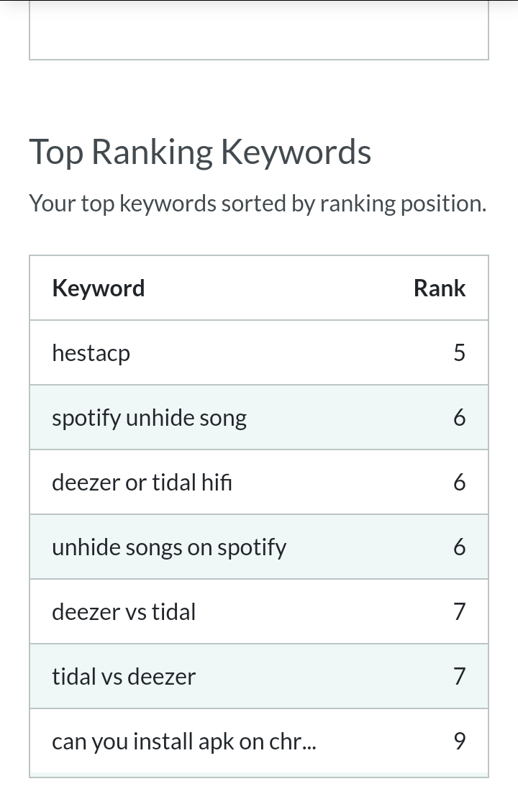Click the 'unhide songs on spotify' keyword
The height and width of the screenshot is (812, 518).
pyautogui.click(x=169, y=547)
